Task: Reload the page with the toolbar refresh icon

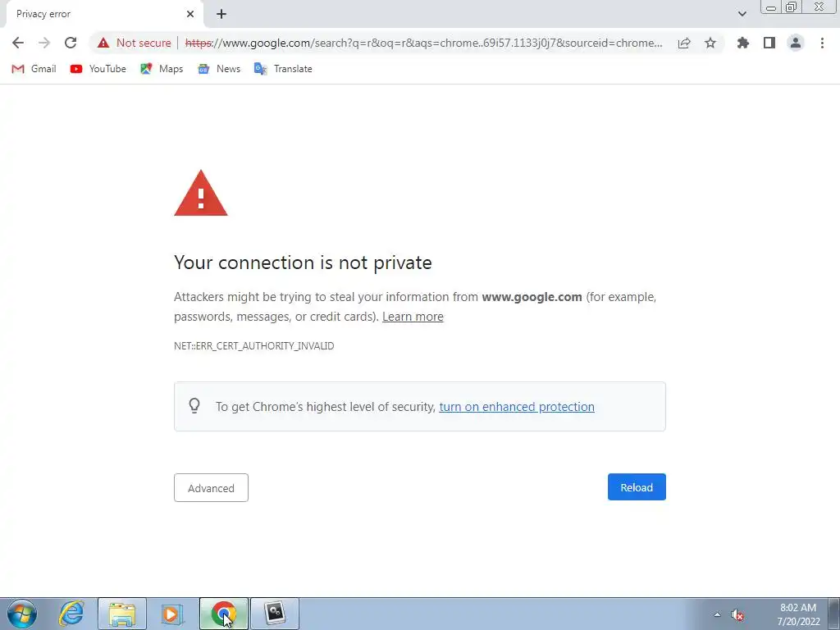Action: tap(71, 43)
